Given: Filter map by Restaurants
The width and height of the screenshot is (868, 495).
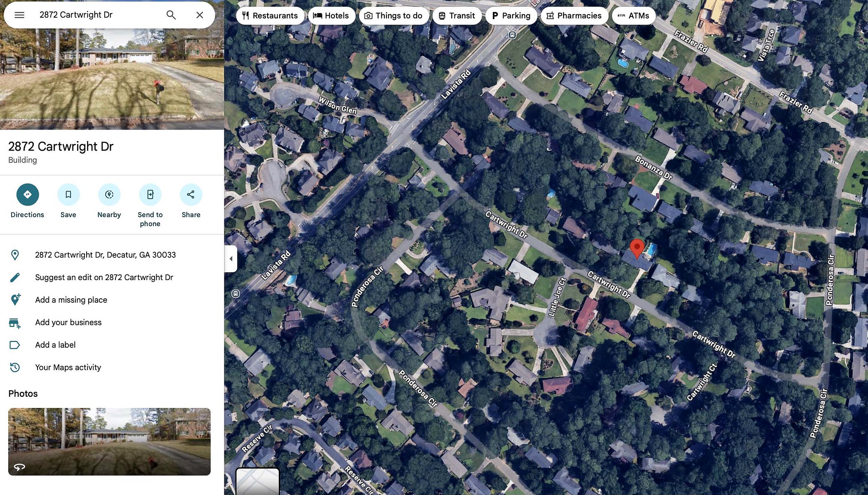Looking at the screenshot, I should pos(270,16).
